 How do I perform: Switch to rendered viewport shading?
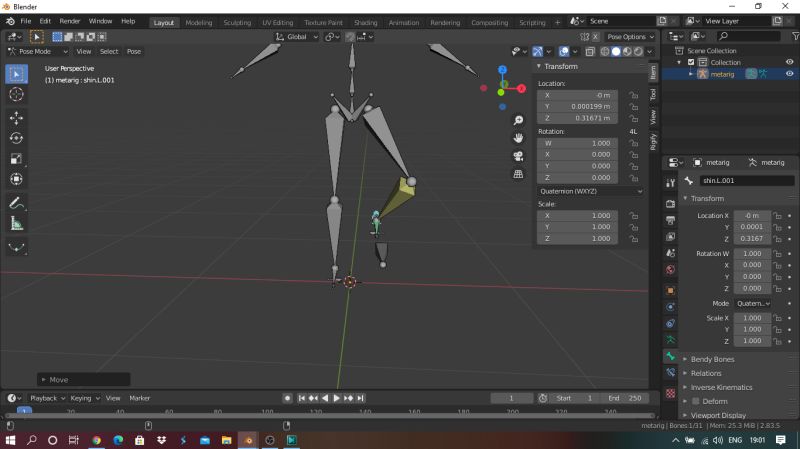coord(638,52)
